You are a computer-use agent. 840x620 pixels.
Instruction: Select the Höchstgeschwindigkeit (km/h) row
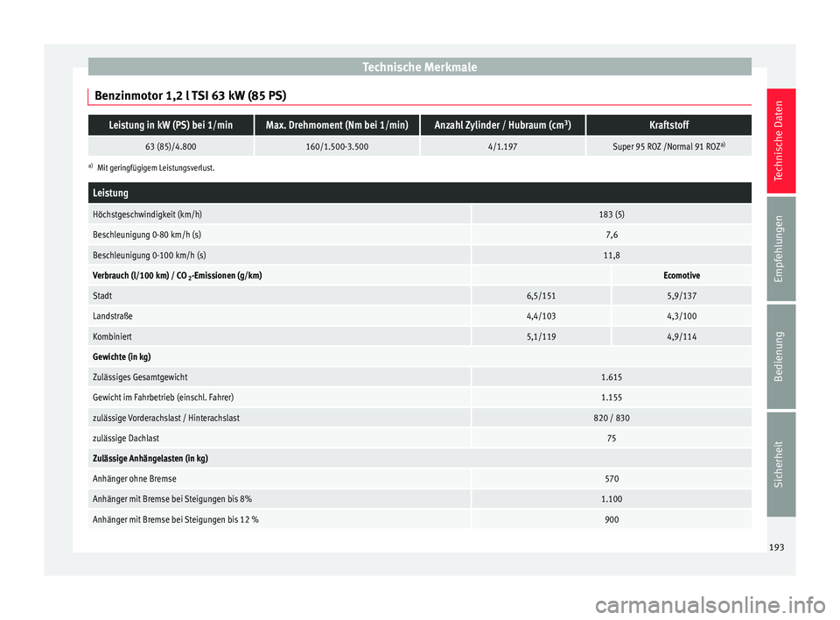pos(419,215)
